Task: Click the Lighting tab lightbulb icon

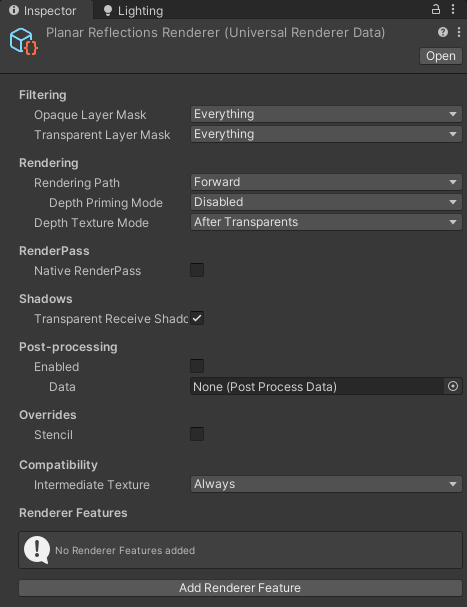Action: click(108, 10)
